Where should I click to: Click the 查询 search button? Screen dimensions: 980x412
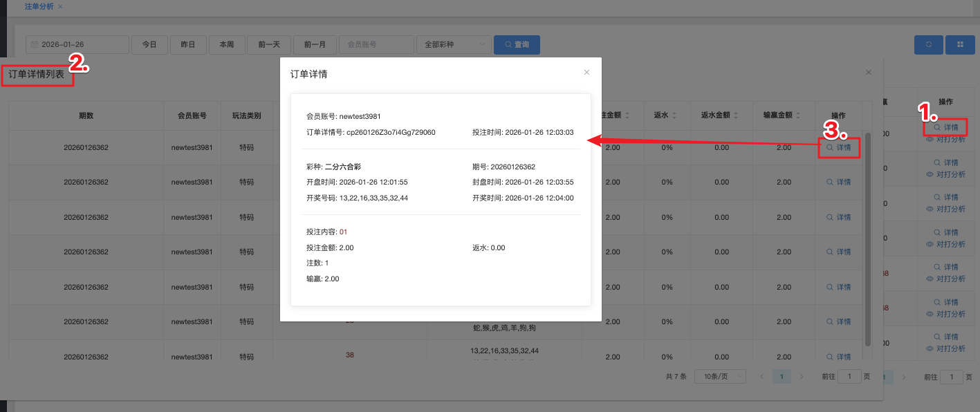pyautogui.click(x=517, y=44)
